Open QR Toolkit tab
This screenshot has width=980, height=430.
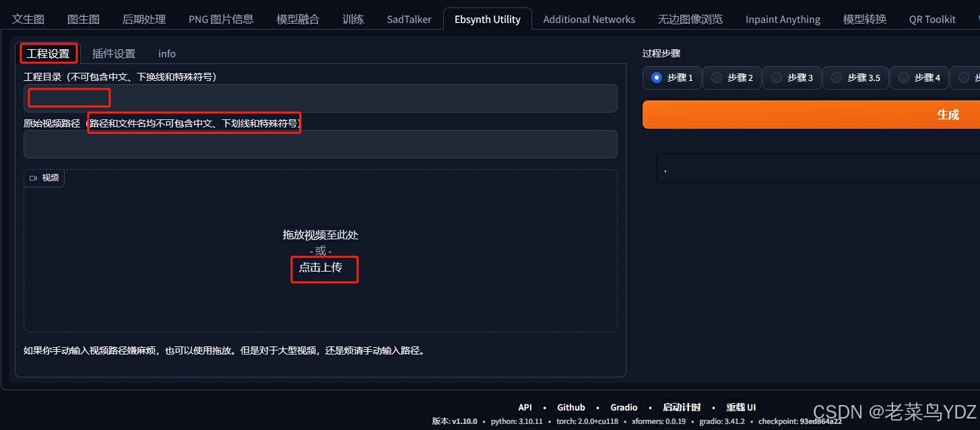pyautogui.click(x=932, y=19)
